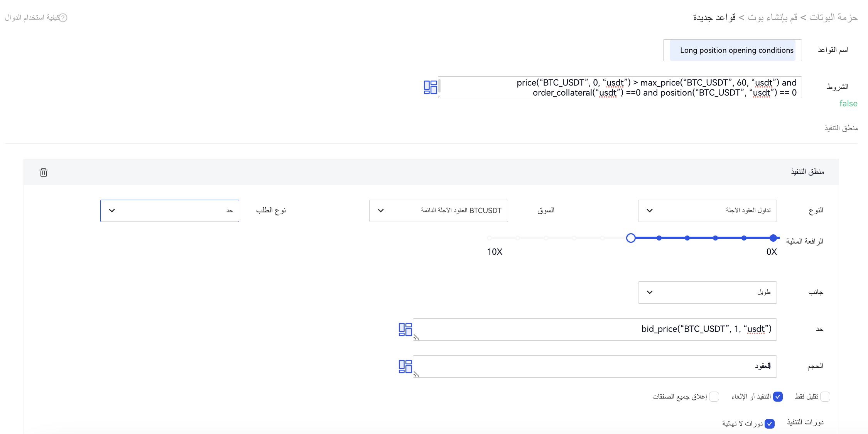
Task: Click the conditions expression text area
Action: pyautogui.click(x=620, y=87)
